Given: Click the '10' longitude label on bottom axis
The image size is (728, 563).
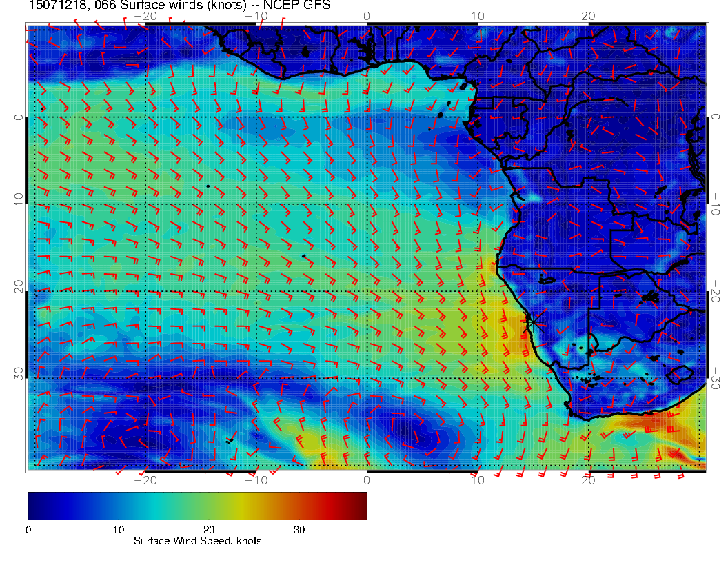Looking at the screenshot, I should 478,480.
